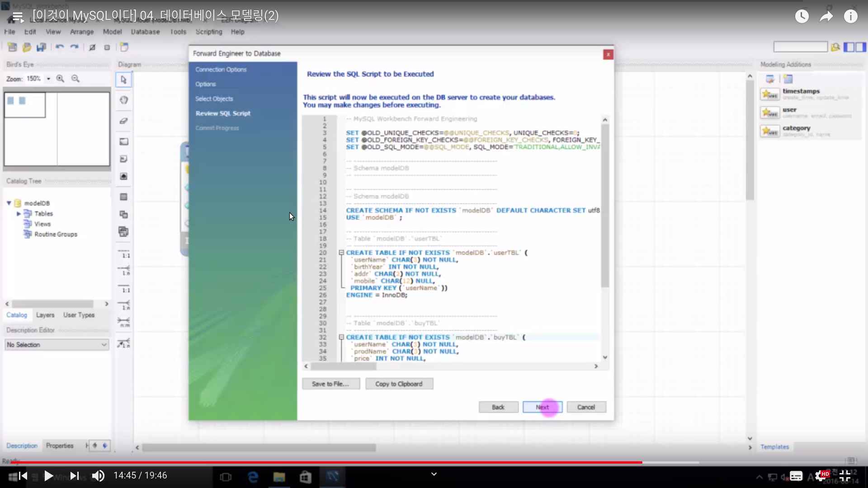Click the Select Objects wizard step

214,99
